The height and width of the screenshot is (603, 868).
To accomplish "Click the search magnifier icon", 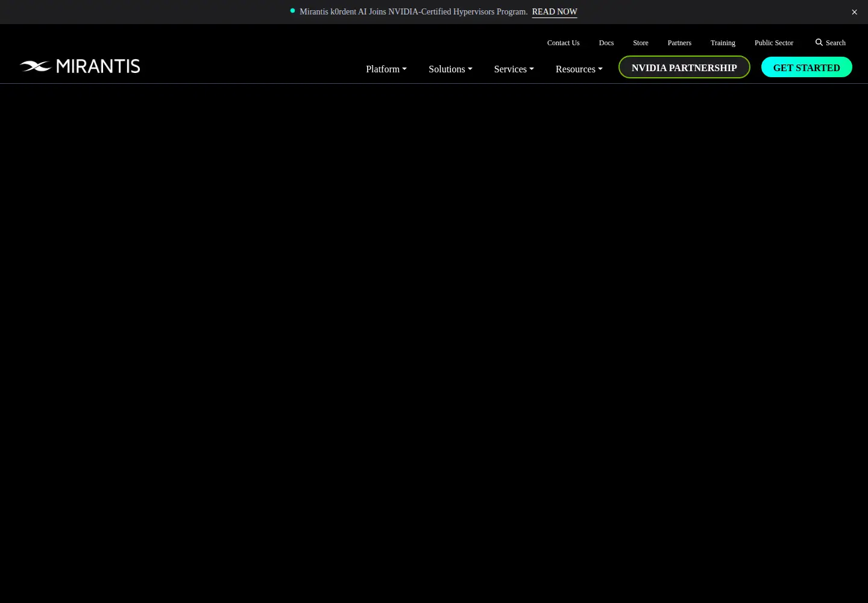I will point(819,42).
